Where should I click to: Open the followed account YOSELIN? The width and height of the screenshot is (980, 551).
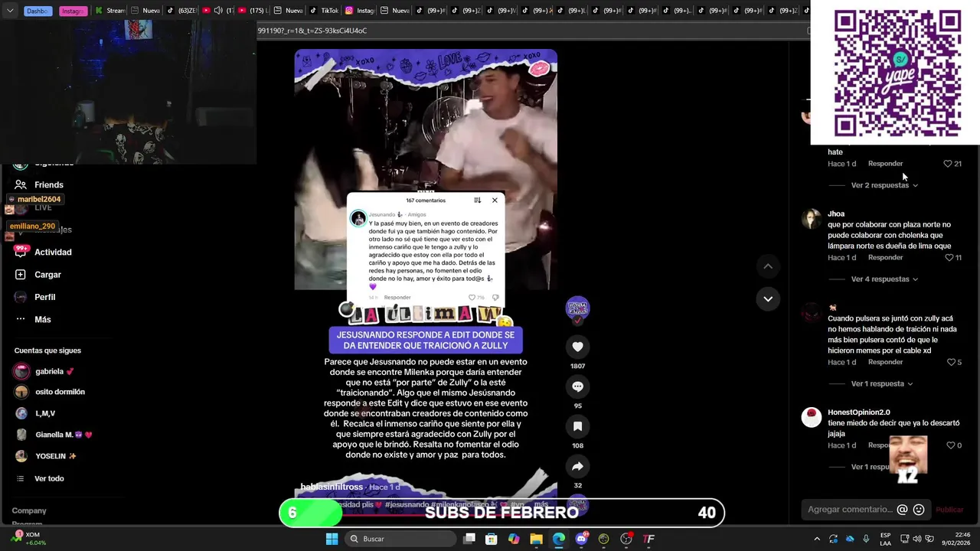click(x=46, y=456)
